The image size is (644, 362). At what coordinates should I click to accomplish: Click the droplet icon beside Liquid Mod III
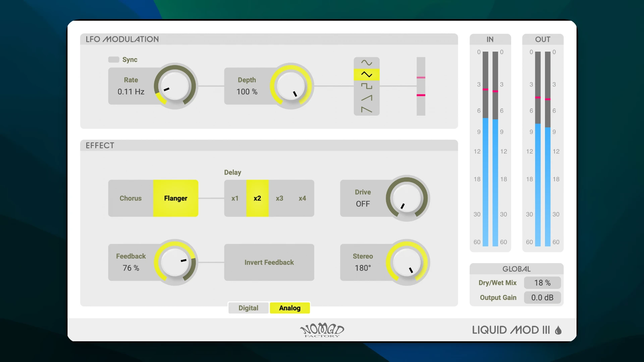tap(558, 330)
